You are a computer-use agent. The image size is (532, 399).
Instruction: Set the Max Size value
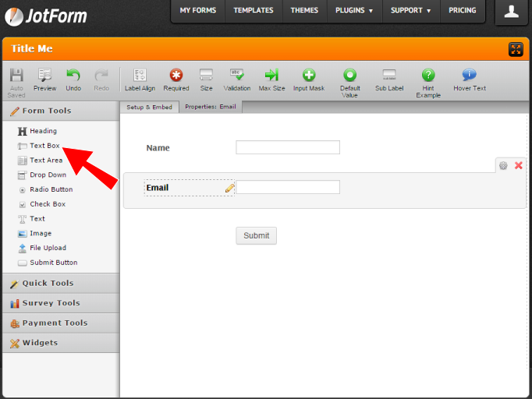click(271, 80)
